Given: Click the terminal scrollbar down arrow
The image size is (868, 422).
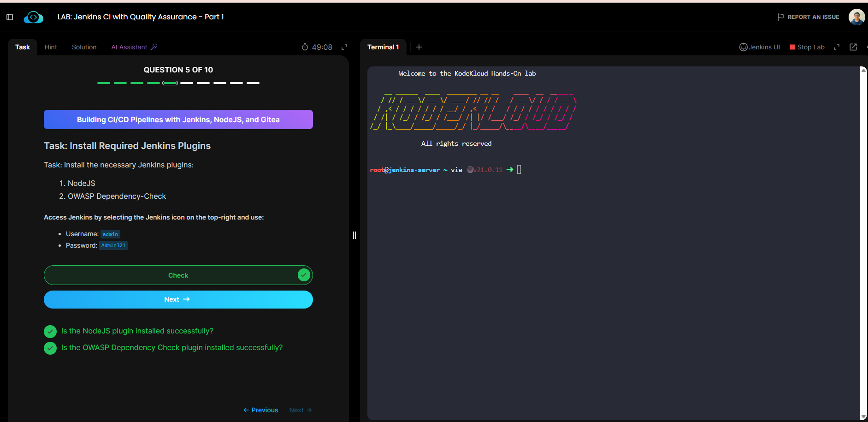Looking at the screenshot, I should [x=864, y=417].
